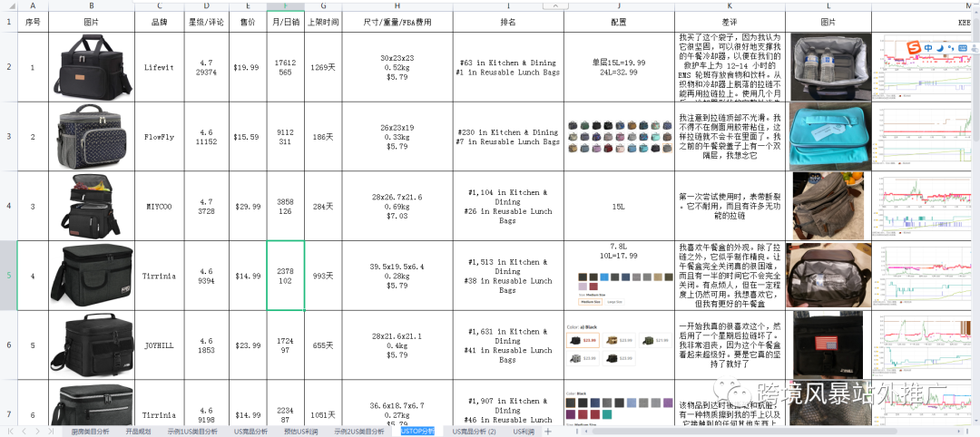Select the JOYHILL tactical bag product image
Screen dimensions: 980x437
92,345
